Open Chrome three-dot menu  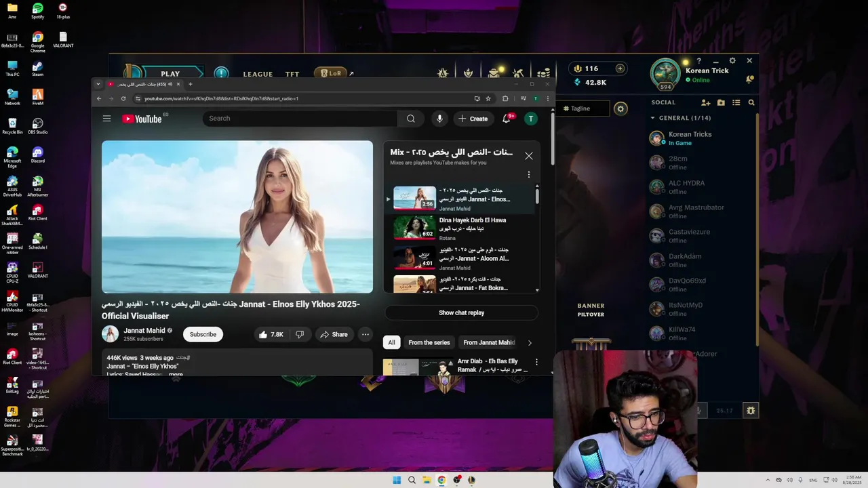coord(548,98)
